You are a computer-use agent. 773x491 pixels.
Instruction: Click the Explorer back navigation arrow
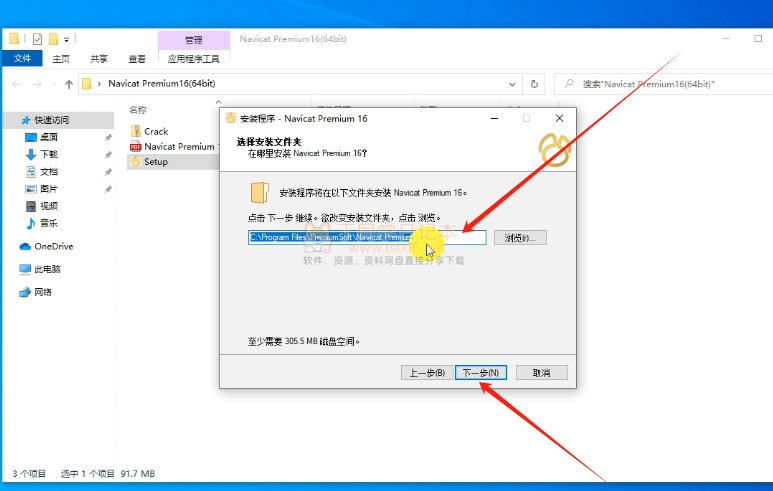pyautogui.click(x=16, y=84)
